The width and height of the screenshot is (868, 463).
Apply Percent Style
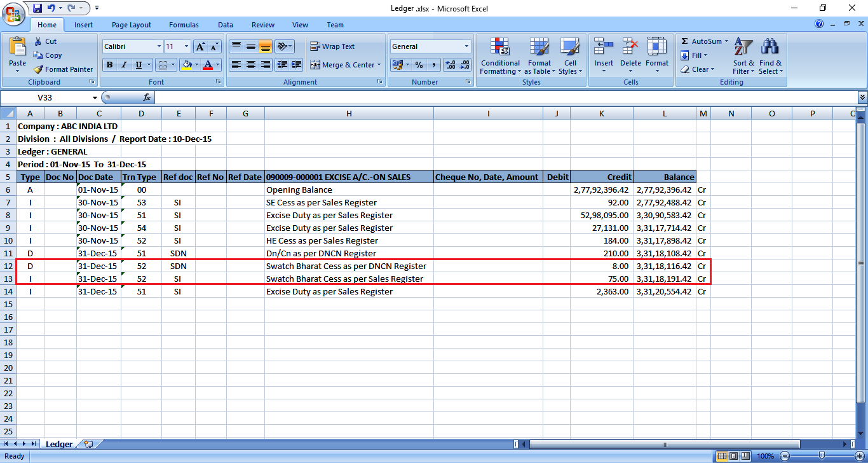pyautogui.click(x=419, y=65)
